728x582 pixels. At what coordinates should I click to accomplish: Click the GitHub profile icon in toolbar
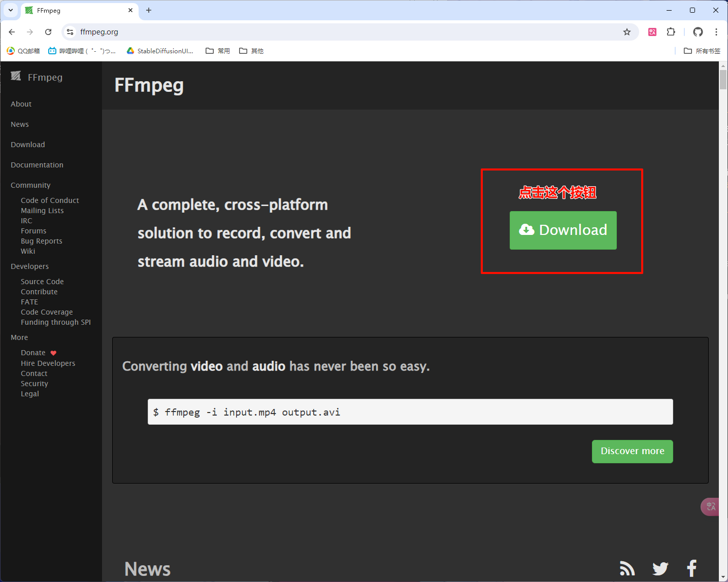point(698,32)
